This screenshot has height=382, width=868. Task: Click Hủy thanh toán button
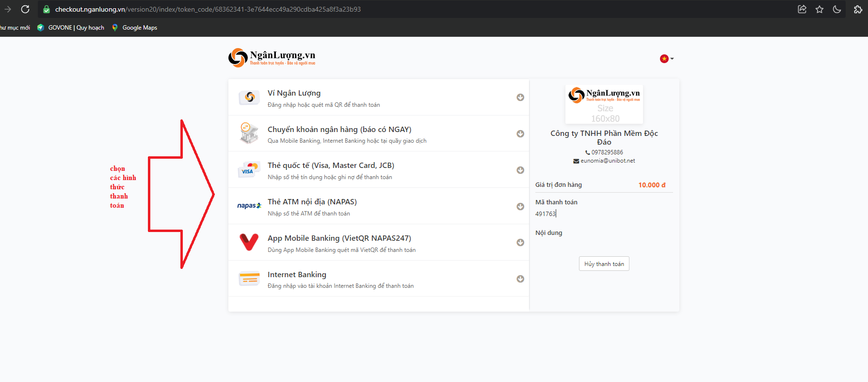[x=604, y=264]
